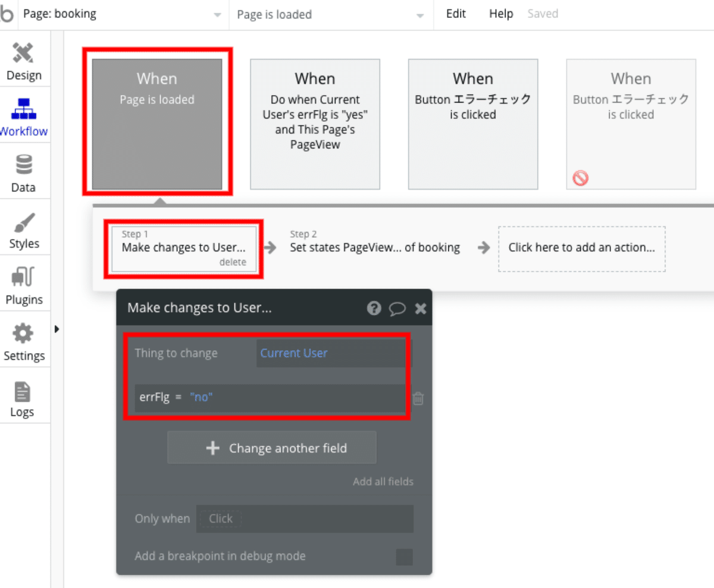Edit the "no" value expression
This screenshot has height=588, width=714.
[x=201, y=397]
